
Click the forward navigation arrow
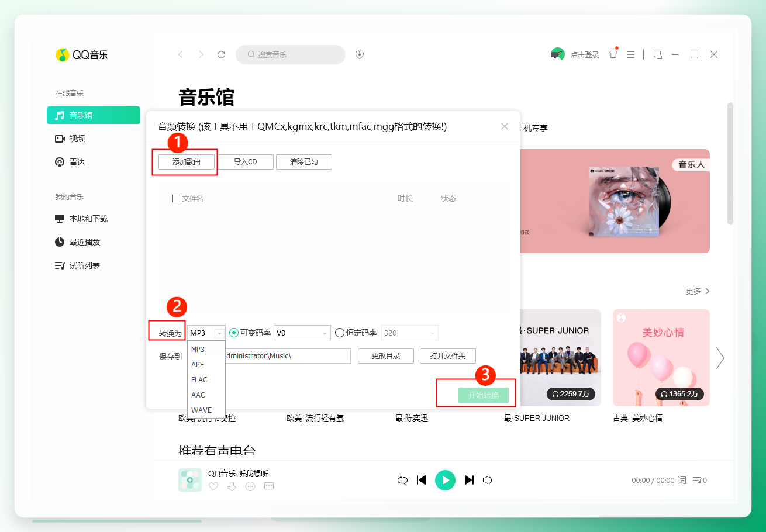coord(201,54)
